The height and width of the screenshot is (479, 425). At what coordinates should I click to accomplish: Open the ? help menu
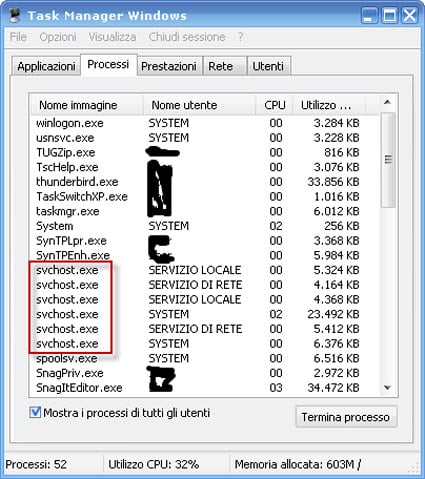coord(240,37)
